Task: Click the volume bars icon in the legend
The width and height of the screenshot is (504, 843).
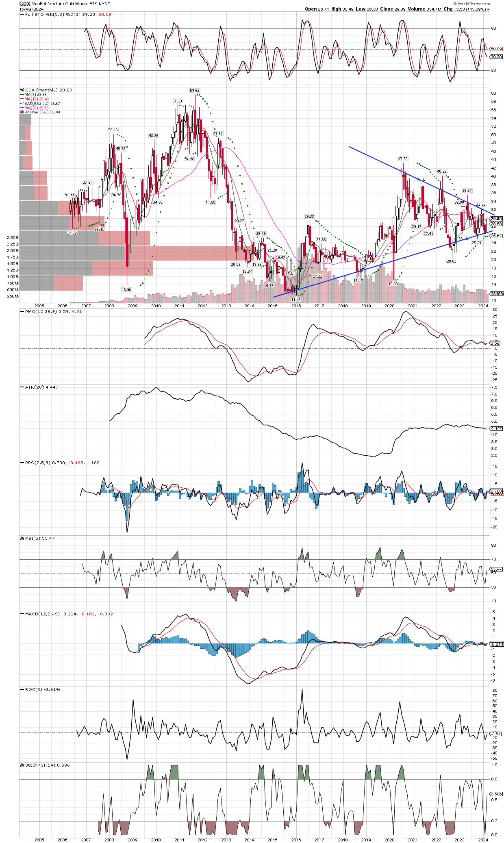Action: [22, 112]
